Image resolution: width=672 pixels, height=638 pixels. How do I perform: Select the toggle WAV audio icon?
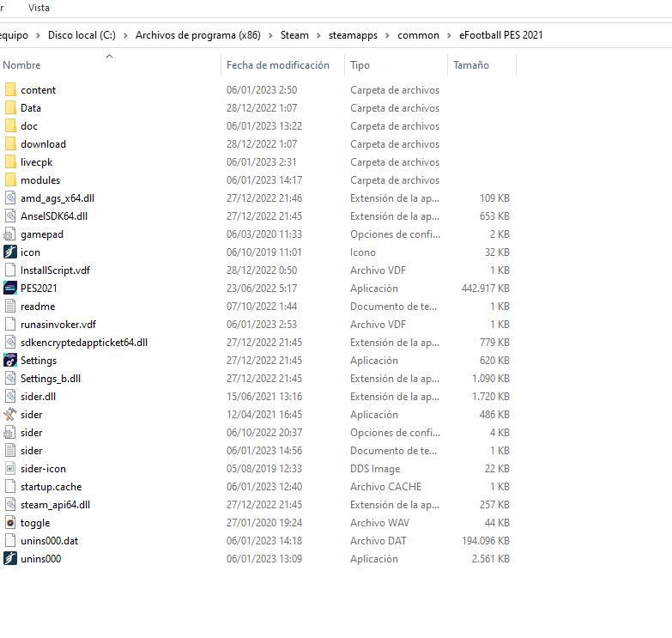(10, 522)
